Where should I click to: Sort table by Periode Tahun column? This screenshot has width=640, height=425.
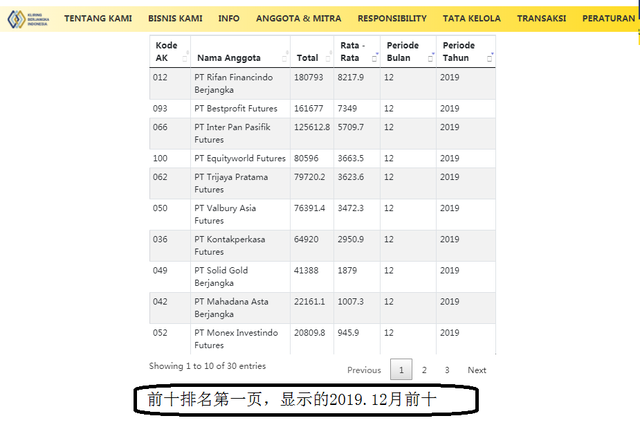click(x=466, y=51)
